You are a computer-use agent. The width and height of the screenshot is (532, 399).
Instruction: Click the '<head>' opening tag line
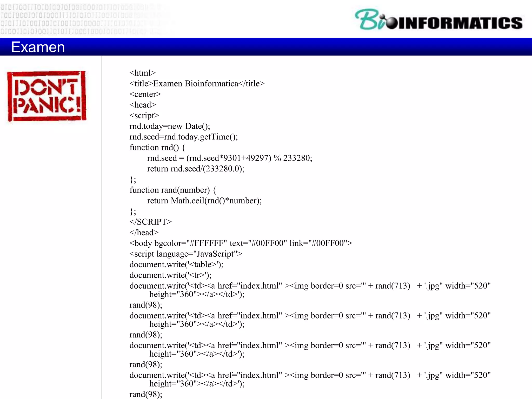coord(143,105)
